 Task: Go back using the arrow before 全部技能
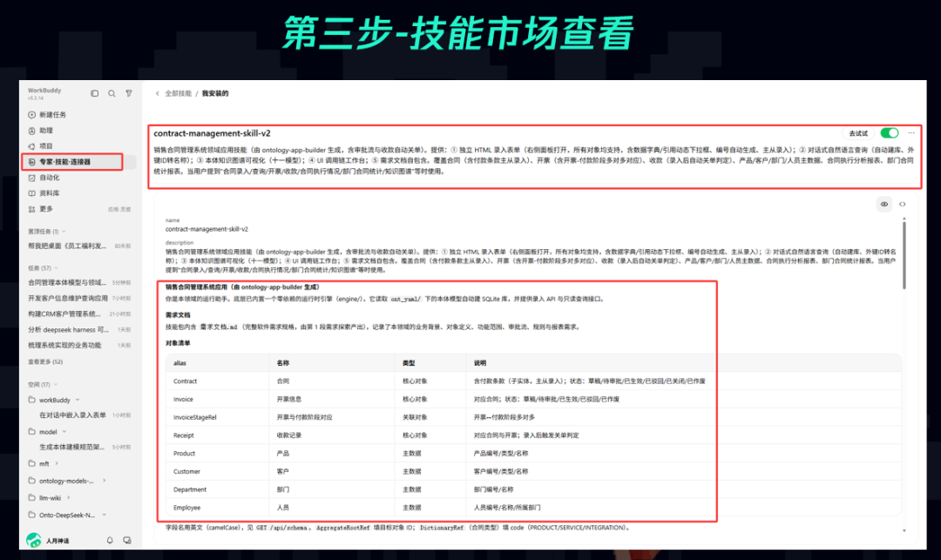coord(157,93)
